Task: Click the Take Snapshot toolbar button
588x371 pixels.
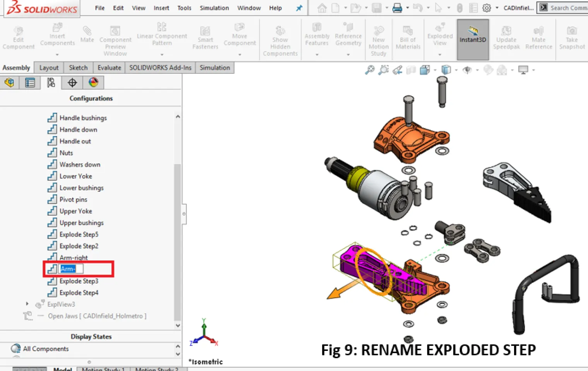Action: click(x=572, y=38)
